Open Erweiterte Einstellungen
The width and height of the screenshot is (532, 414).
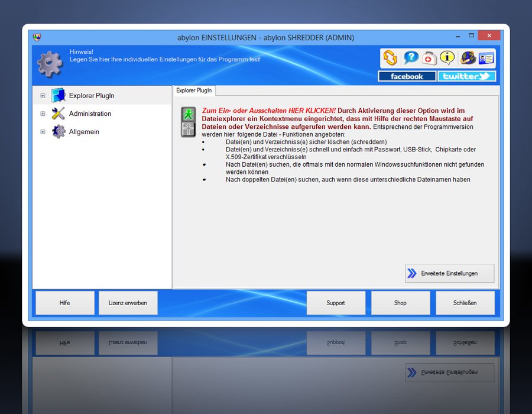(450, 273)
